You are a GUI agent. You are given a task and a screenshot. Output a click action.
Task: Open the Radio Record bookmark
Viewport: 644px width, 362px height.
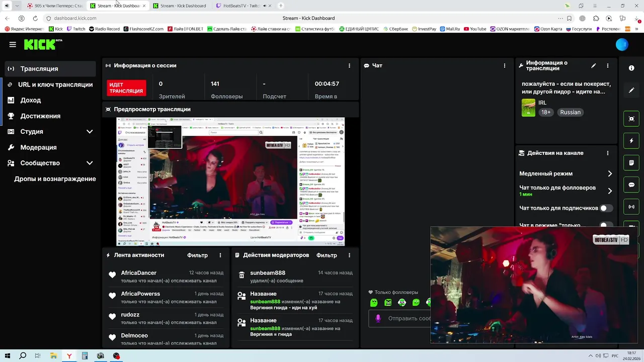104,29
